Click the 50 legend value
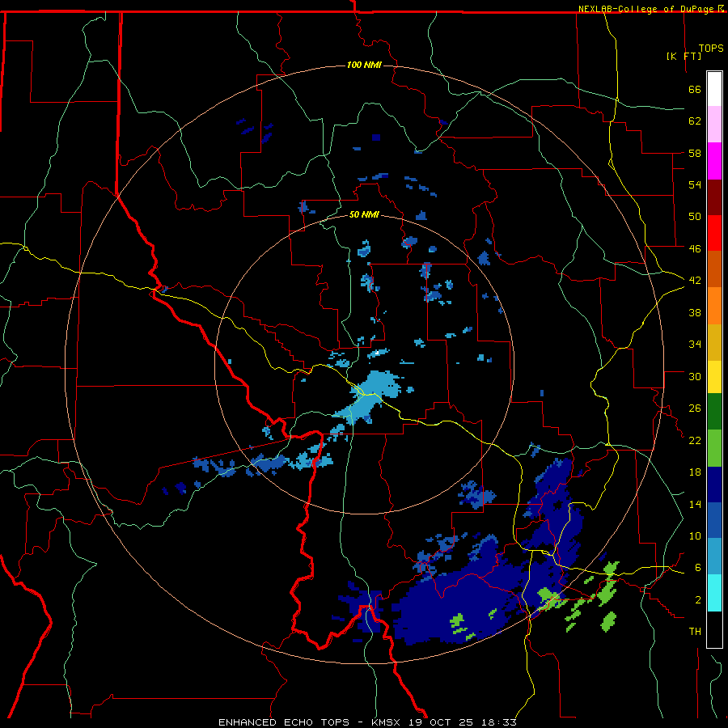This screenshot has height=728, width=728. point(695,217)
